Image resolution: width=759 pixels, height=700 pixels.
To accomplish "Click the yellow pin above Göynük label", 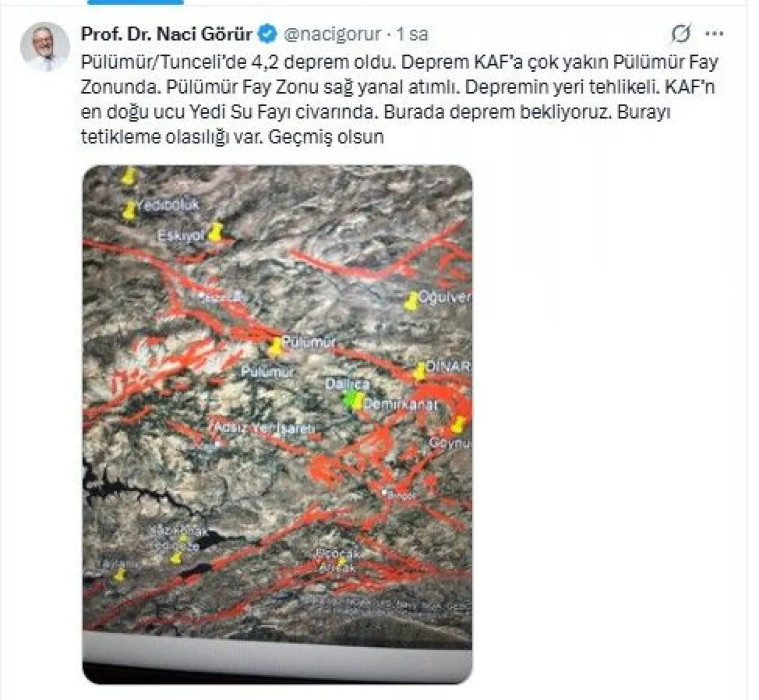I will 458,424.
